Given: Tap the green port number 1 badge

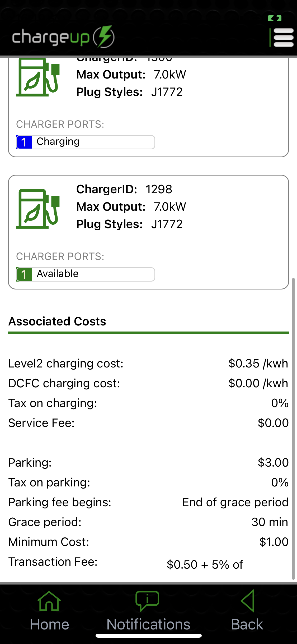Looking at the screenshot, I should [24, 274].
